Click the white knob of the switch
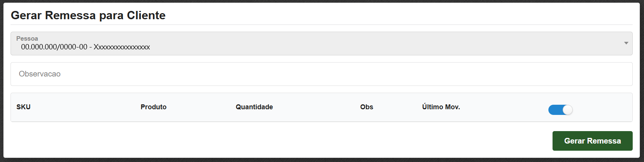Screen dimensions: 644x162 567,110
